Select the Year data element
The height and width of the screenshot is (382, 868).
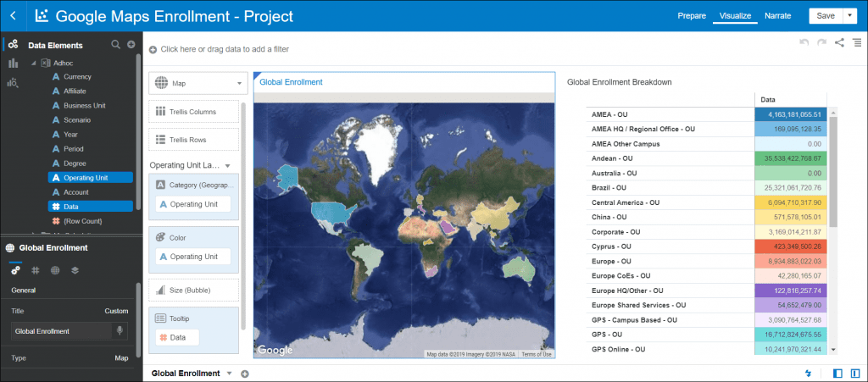[x=70, y=135]
